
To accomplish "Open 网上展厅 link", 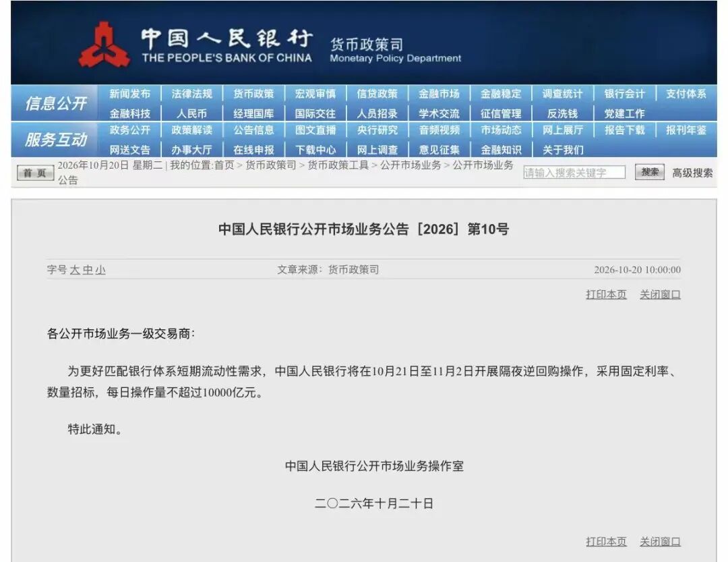I will (x=562, y=130).
